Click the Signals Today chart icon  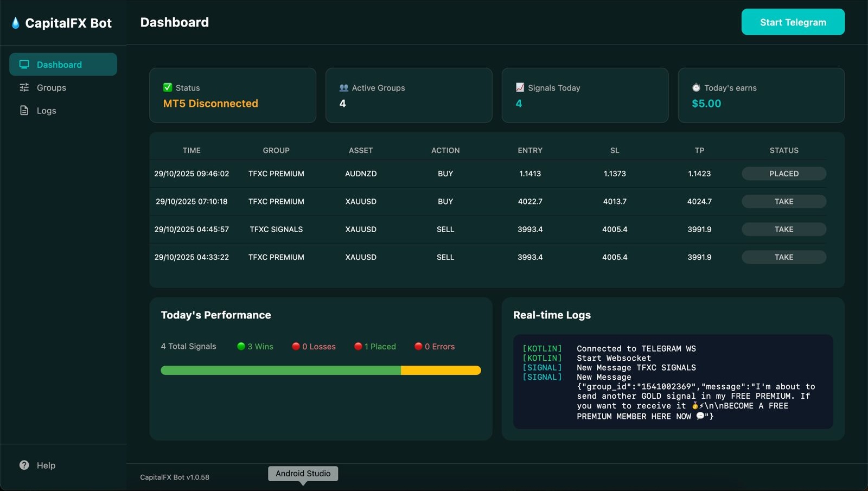click(521, 87)
